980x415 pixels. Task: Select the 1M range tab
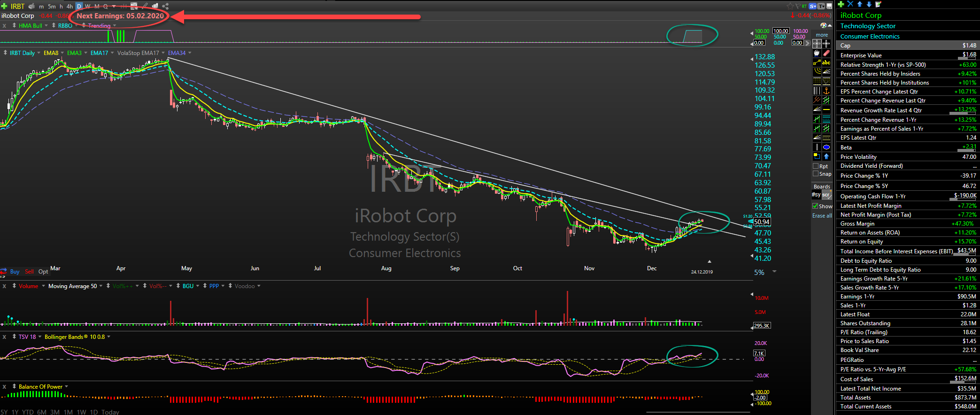(68, 412)
